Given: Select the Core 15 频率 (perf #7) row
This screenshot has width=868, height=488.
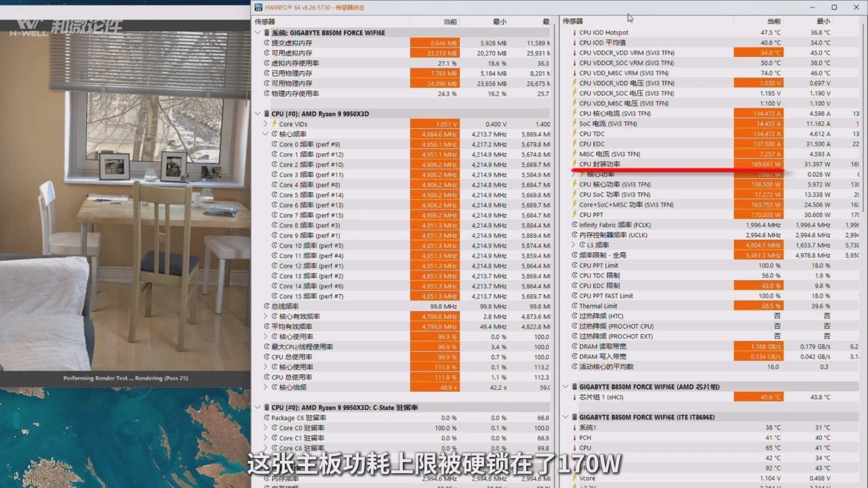Looking at the screenshot, I should pyautogui.click(x=402, y=296).
